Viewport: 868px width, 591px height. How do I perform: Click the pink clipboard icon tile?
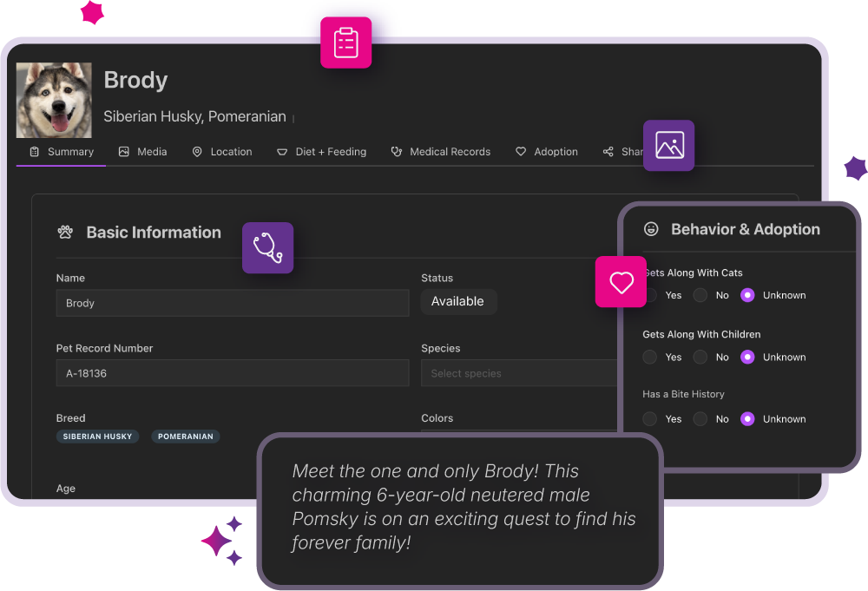pos(346,43)
